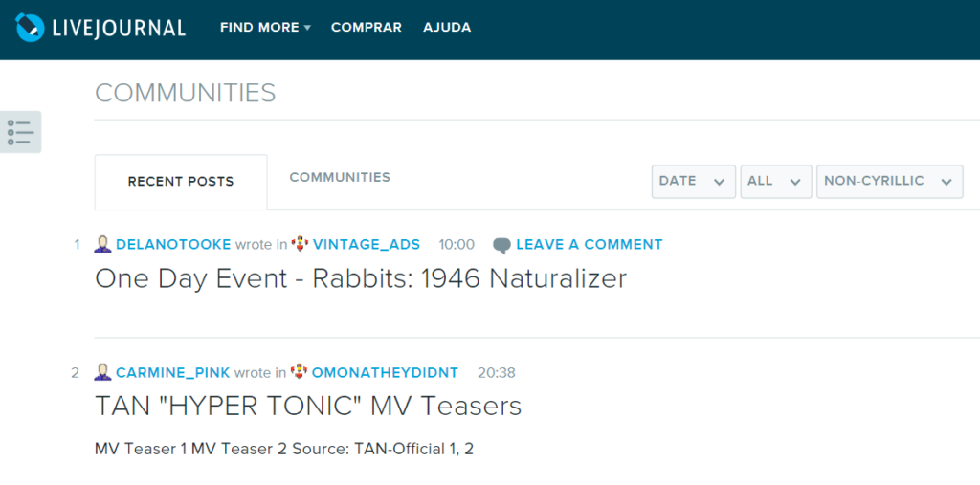Open the Rabbits 1946 Naturalizer post
This screenshot has height=485, width=980.
361,278
